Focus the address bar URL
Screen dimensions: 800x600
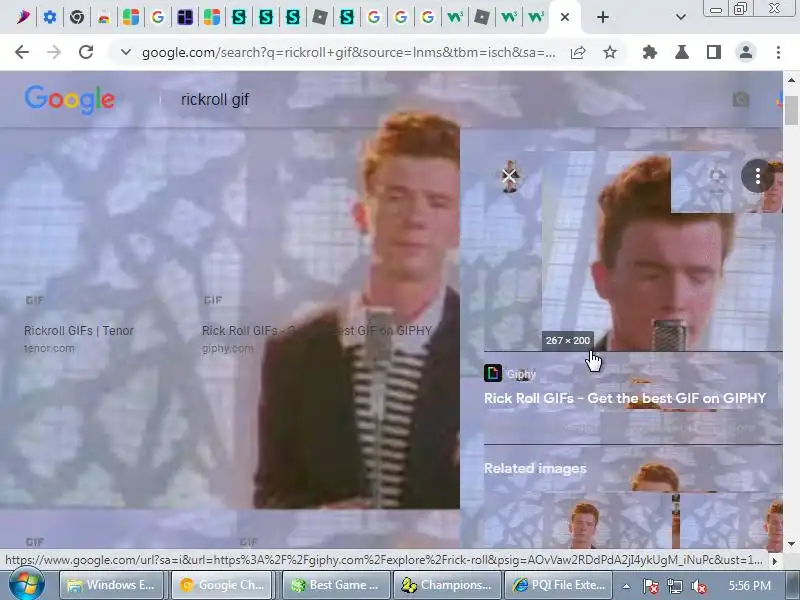pyautogui.click(x=348, y=53)
